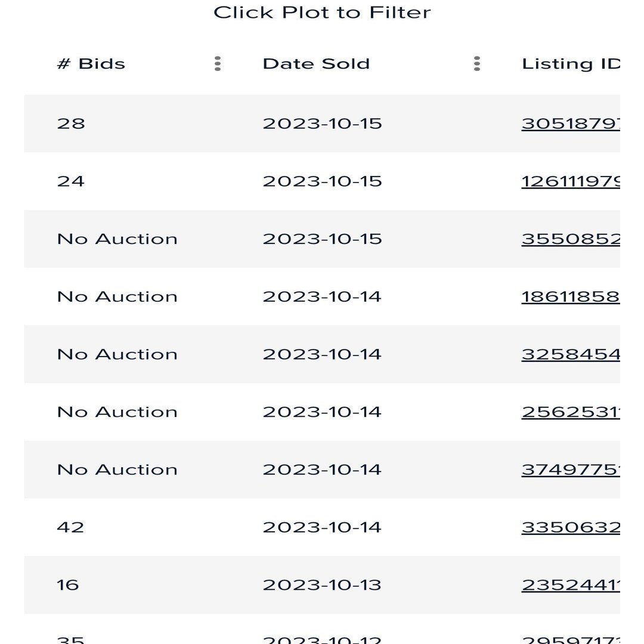Open the Date Sold column menu icon
This screenshot has height=644, width=644.
(477, 64)
